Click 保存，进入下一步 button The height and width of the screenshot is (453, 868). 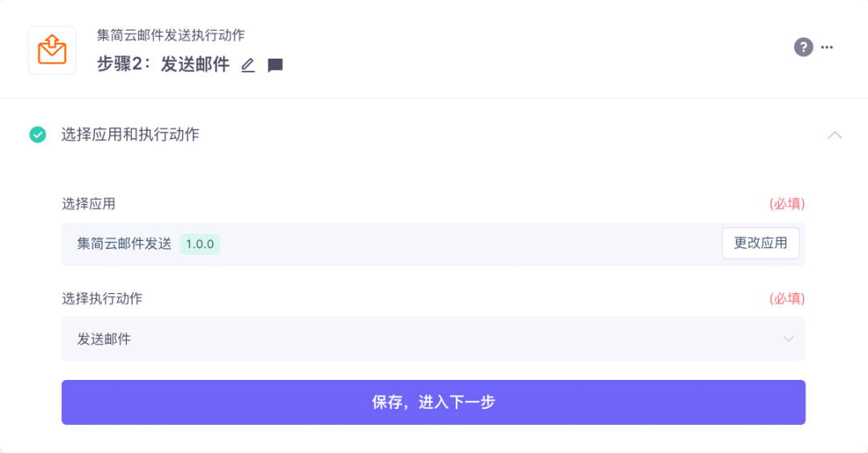pos(433,402)
